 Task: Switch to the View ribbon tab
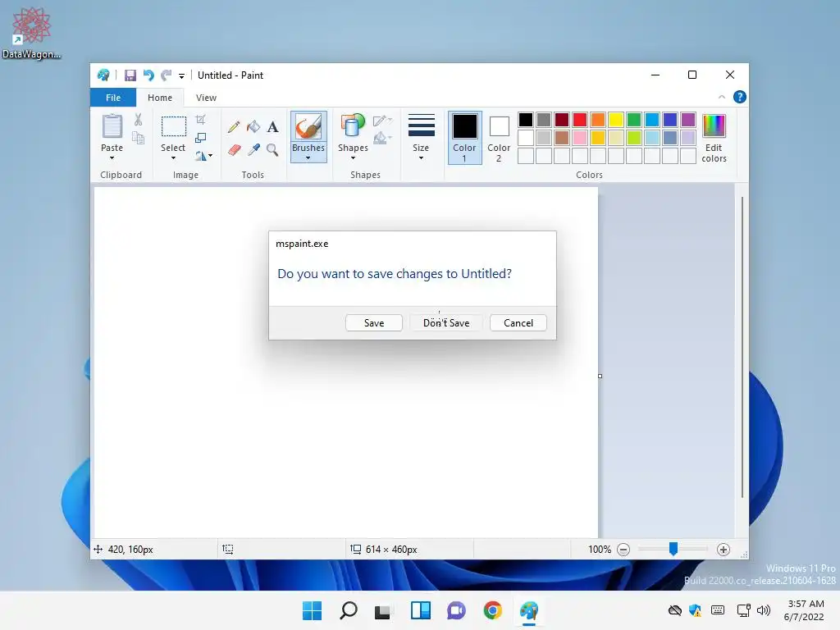point(206,98)
